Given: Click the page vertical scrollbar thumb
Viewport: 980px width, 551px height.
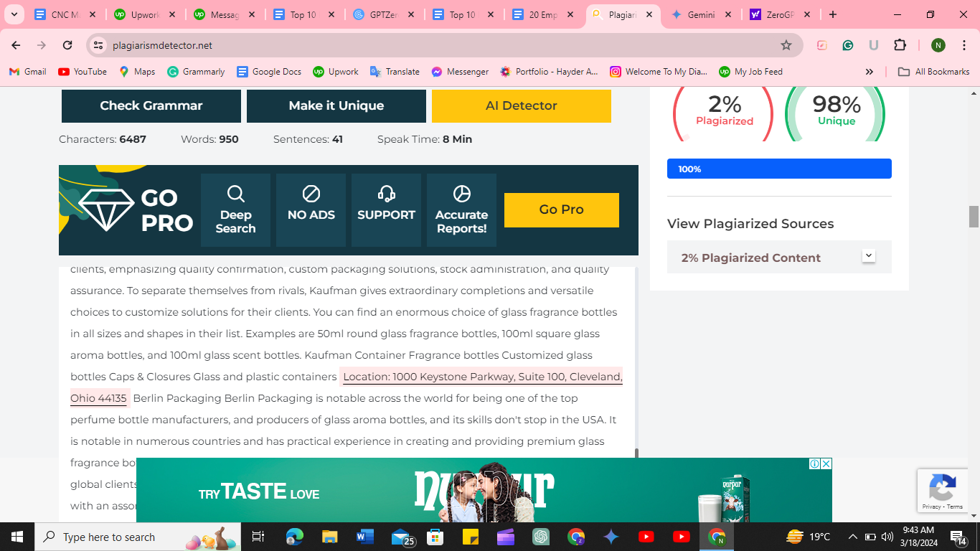Looking at the screenshot, I should (974, 216).
